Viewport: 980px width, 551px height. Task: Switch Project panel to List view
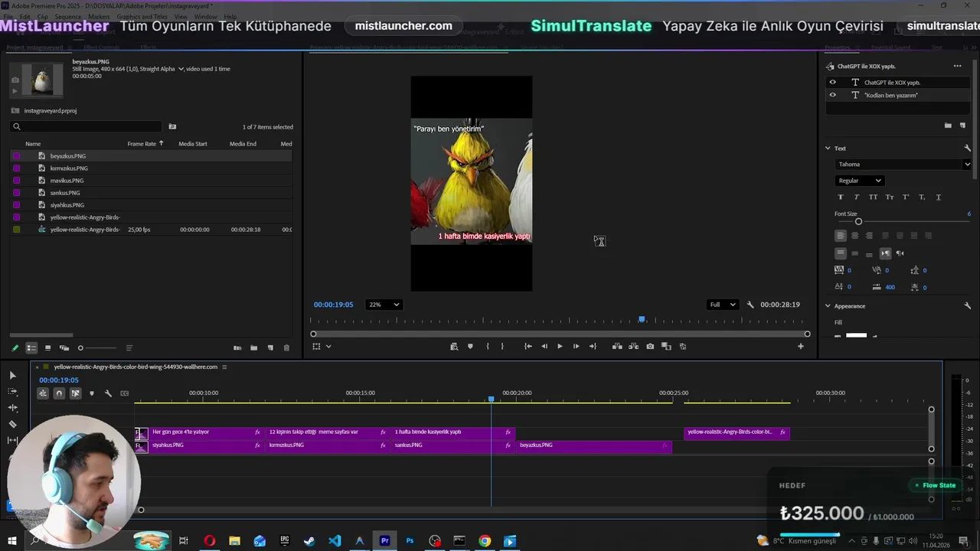coord(31,347)
